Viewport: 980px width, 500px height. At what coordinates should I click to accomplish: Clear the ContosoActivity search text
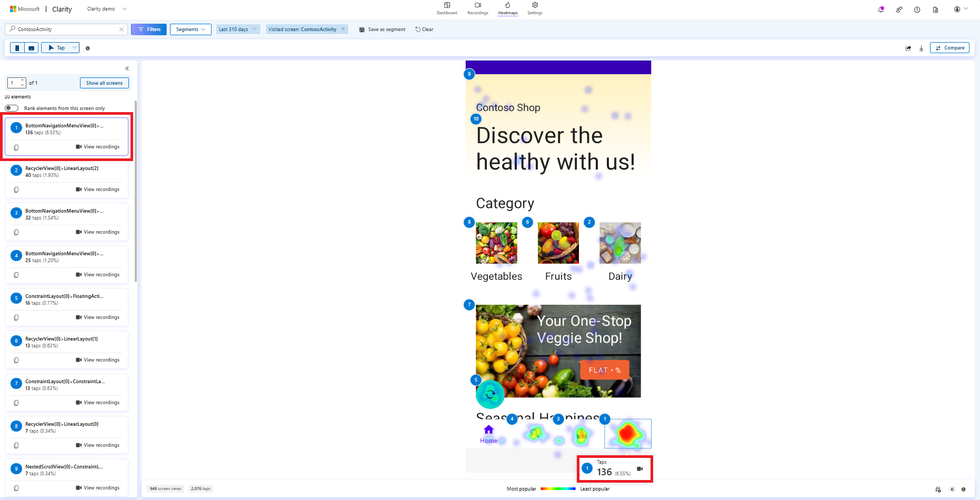tap(122, 29)
